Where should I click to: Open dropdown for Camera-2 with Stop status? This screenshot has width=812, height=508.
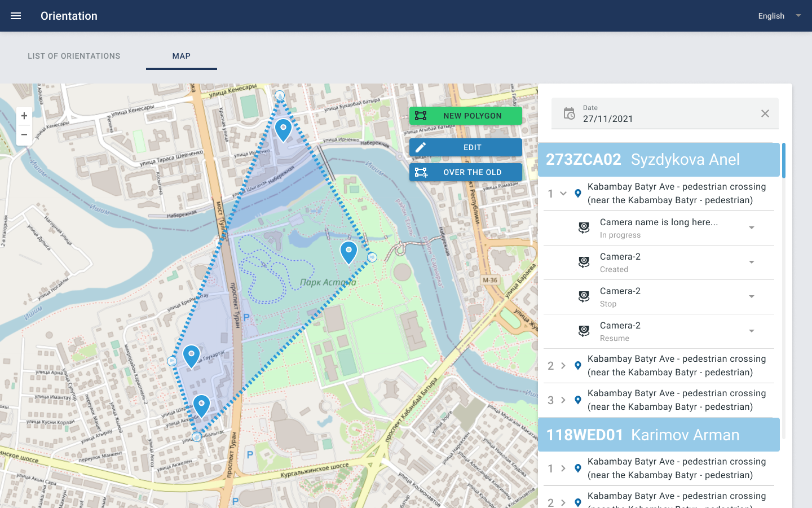(751, 297)
